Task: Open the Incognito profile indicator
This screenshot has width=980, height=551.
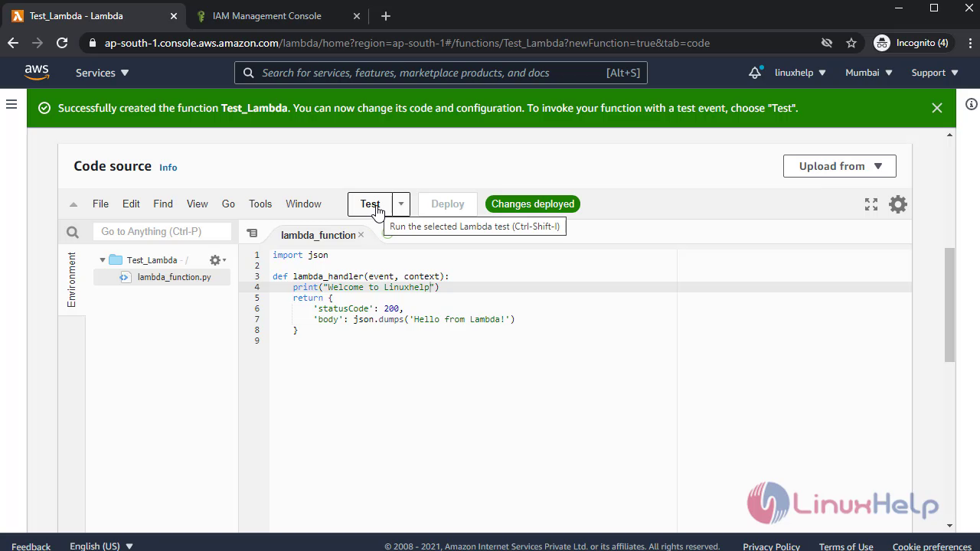Action: (910, 43)
